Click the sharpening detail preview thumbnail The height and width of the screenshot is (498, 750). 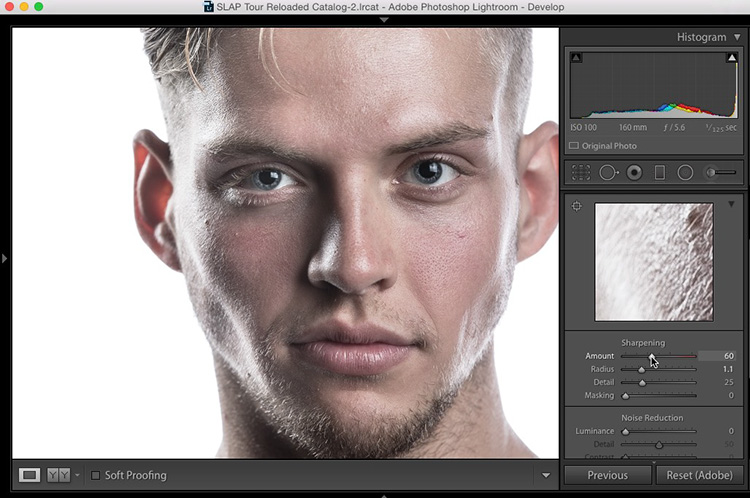pyautogui.click(x=653, y=262)
